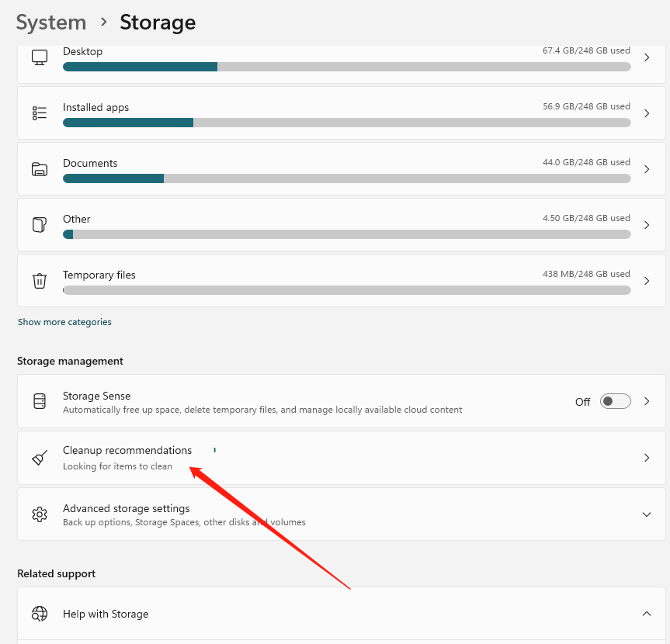Click the Documents folder icon

click(x=40, y=169)
